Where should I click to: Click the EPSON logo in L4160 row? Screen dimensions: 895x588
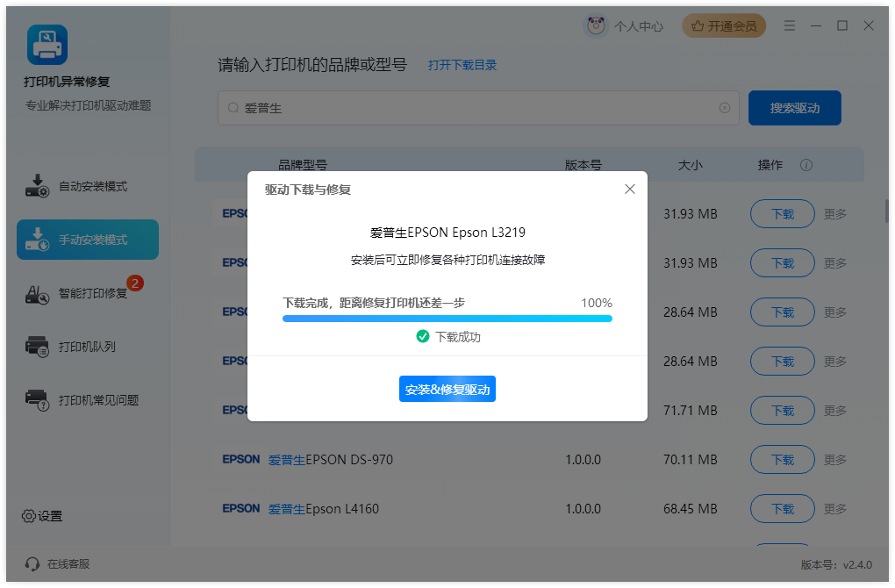[x=241, y=508]
